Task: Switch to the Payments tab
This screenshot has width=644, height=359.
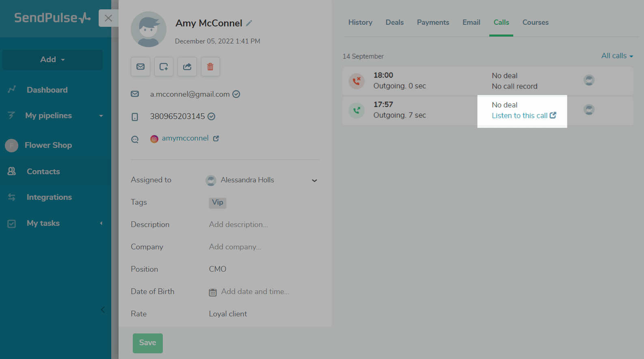Action: pyautogui.click(x=433, y=22)
